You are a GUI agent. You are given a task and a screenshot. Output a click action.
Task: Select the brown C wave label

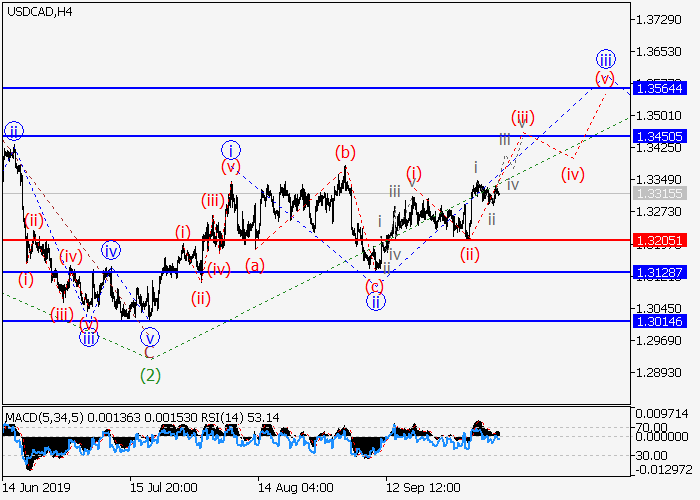coord(150,353)
